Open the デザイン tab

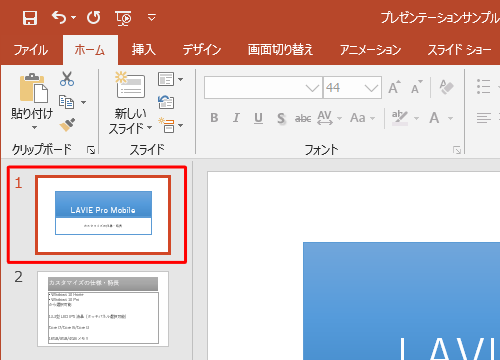(x=202, y=50)
